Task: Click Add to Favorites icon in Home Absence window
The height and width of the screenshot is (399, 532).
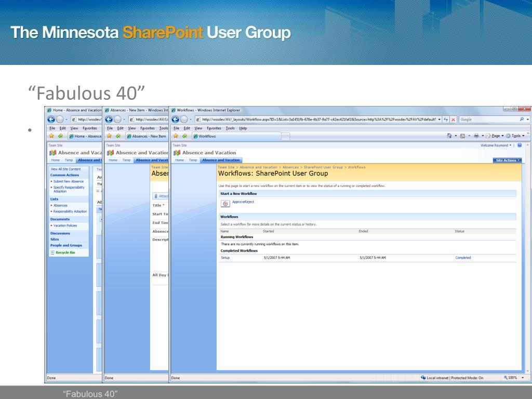Action: coord(60,136)
